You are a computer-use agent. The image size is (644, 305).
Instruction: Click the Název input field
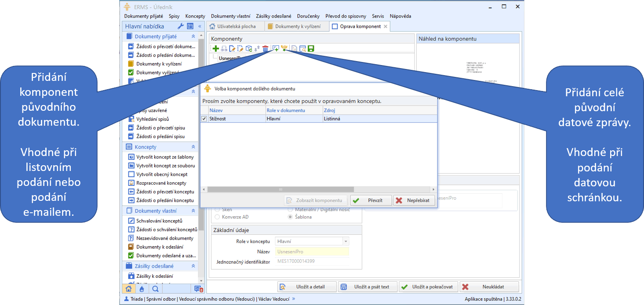tap(312, 252)
